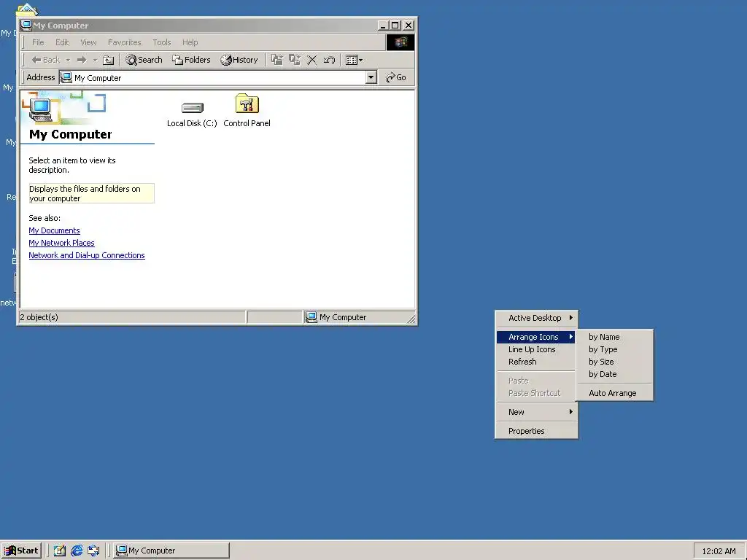
Task: Show the Folders pane
Action: click(x=192, y=60)
